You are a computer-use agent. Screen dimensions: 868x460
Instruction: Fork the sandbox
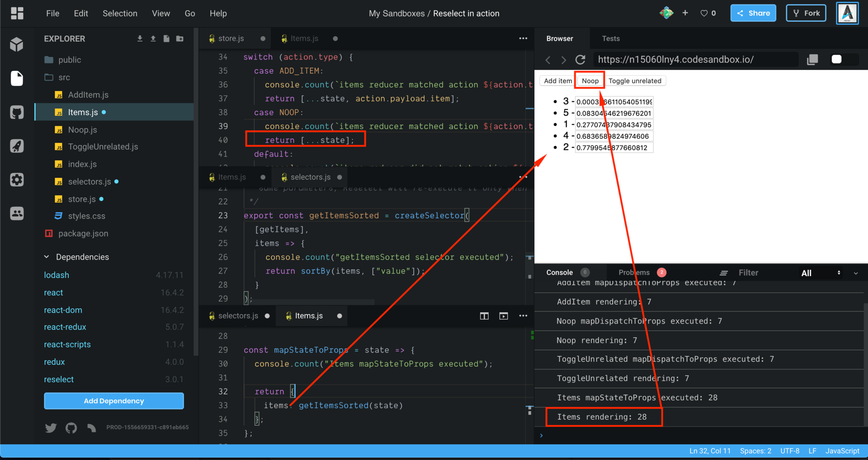pyautogui.click(x=806, y=13)
